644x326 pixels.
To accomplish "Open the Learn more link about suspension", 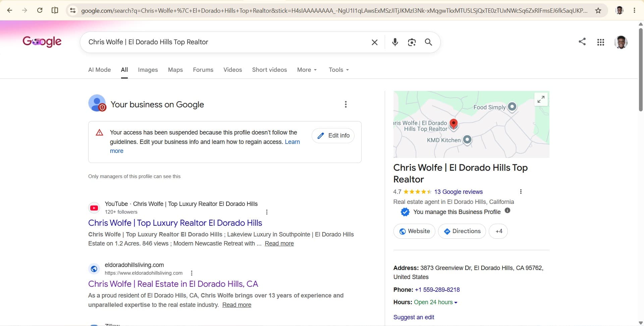I will click(292, 142).
